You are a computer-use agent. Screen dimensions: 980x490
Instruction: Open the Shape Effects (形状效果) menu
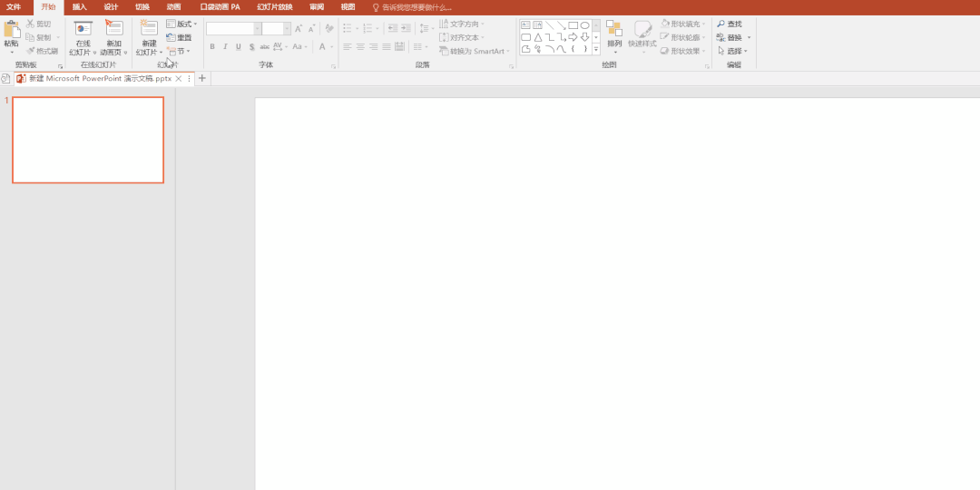tap(684, 51)
